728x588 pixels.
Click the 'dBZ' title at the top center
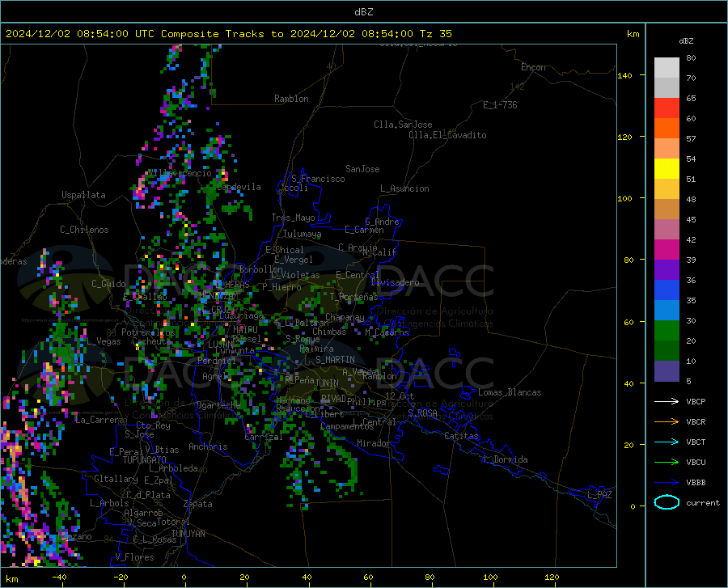[x=363, y=12]
